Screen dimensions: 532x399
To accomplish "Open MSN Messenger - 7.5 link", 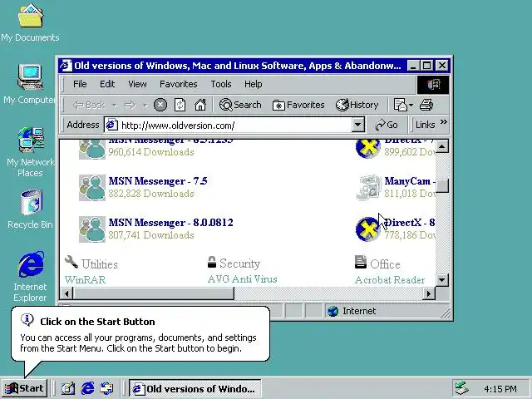I will click(x=158, y=181).
